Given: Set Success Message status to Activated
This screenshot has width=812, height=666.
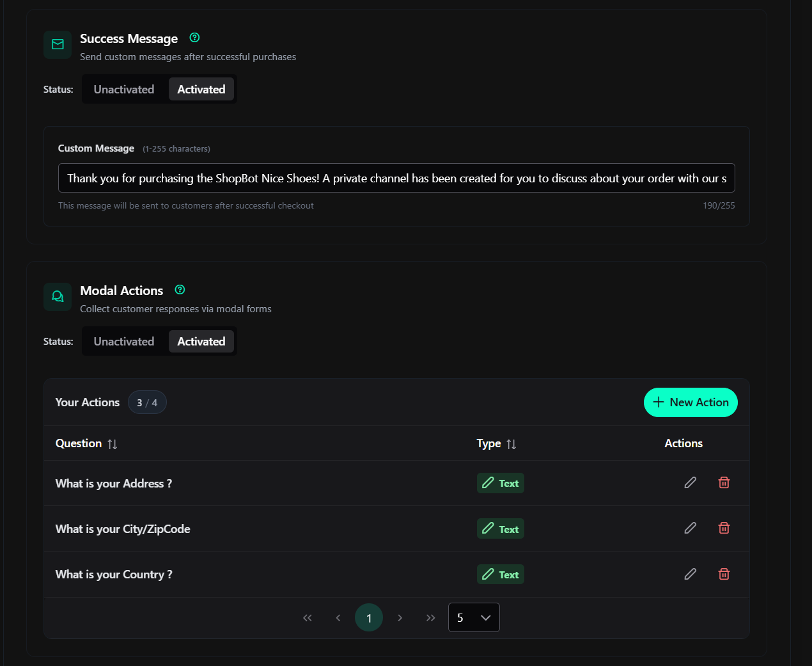Looking at the screenshot, I should click(x=201, y=90).
